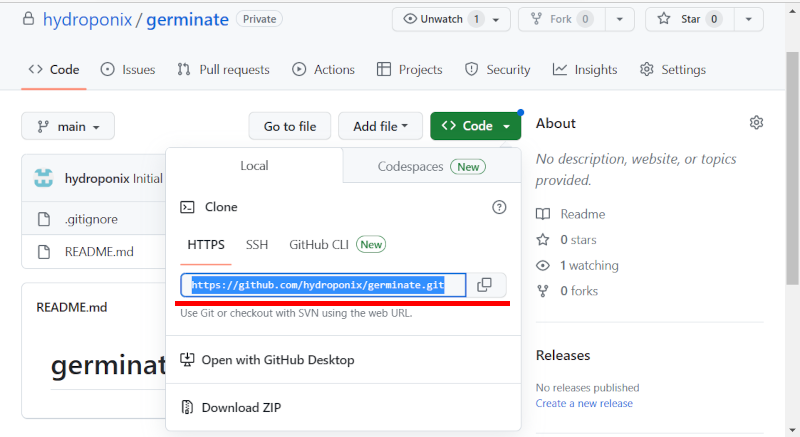Viewport: 800px width, 437px height.
Task: Switch to the Codespaces tab
Action: 432,167
